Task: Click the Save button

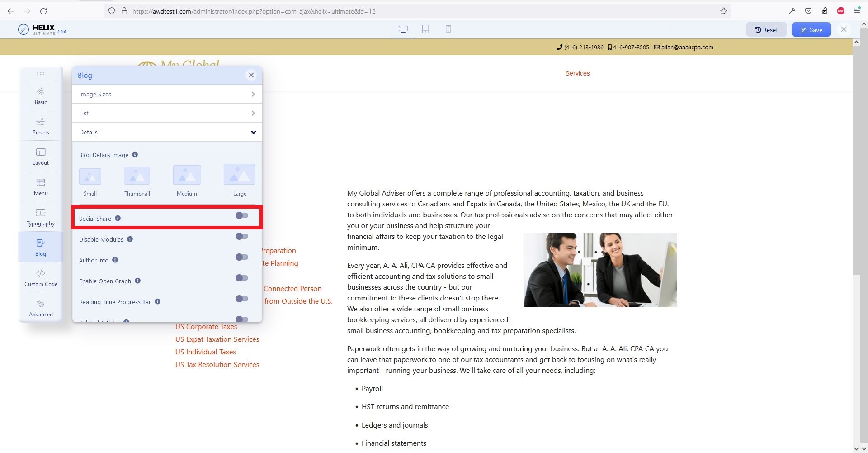Action: click(x=811, y=30)
